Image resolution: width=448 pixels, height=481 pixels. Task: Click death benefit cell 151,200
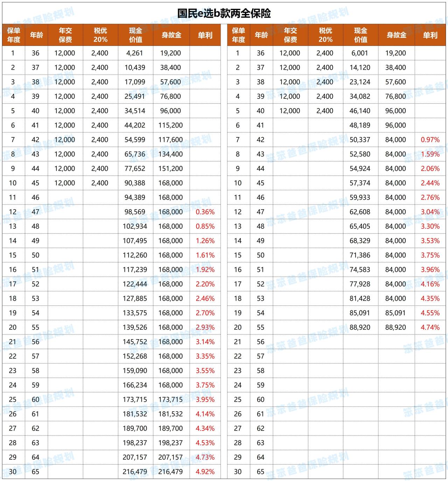tap(170, 169)
